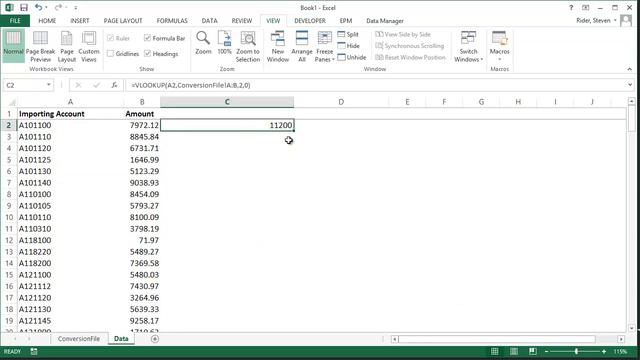This screenshot has width=640, height=360.
Task: Insert function using fx button
Action: (114, 85)
